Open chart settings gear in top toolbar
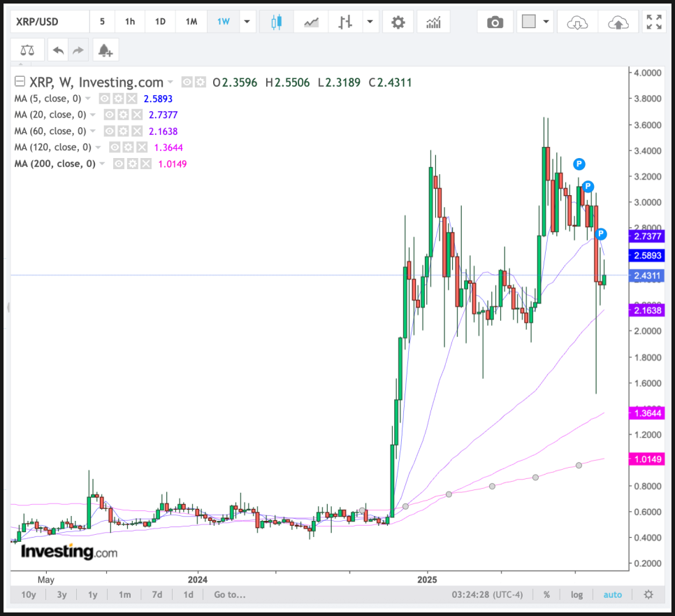The image size is (675, 616). point(398,22)
